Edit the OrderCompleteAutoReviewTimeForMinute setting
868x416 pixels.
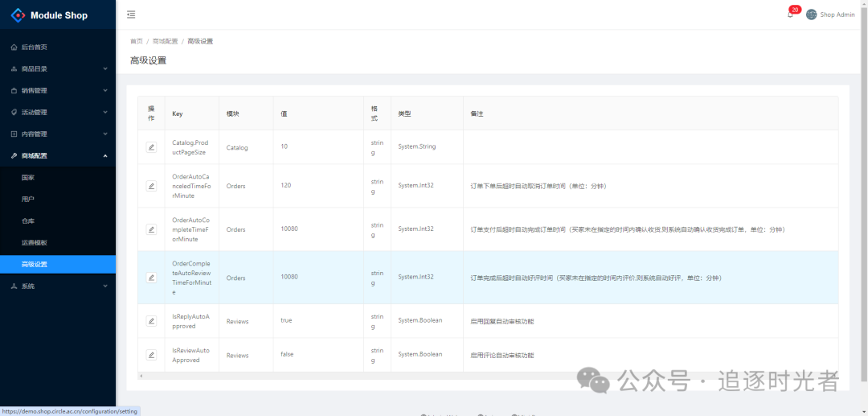[151, 278]
